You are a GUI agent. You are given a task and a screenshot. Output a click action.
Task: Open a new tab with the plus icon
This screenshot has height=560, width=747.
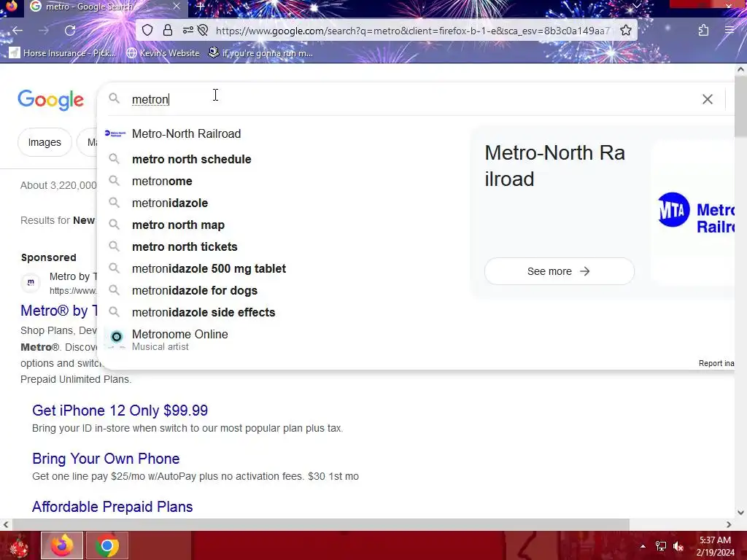[x=201, y=6]
